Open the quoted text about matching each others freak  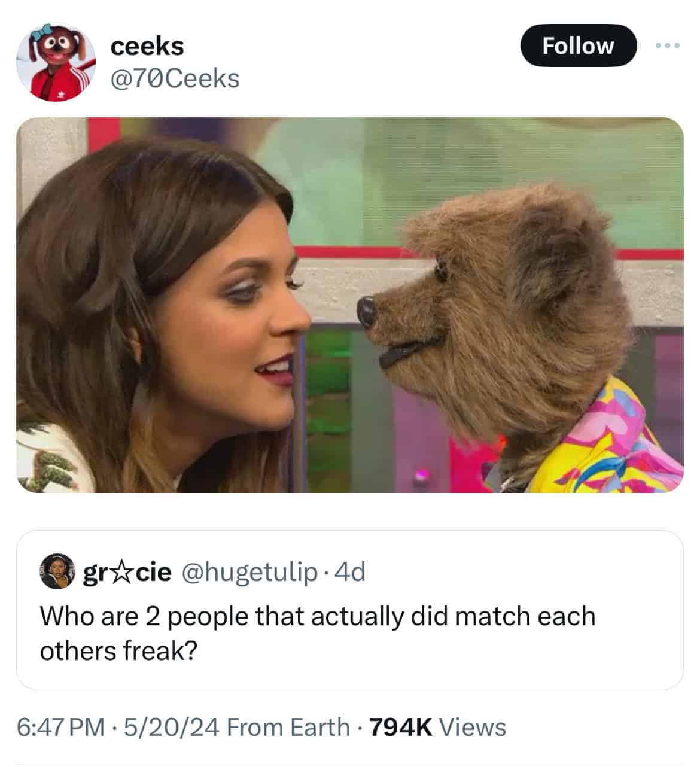[318, 633]
